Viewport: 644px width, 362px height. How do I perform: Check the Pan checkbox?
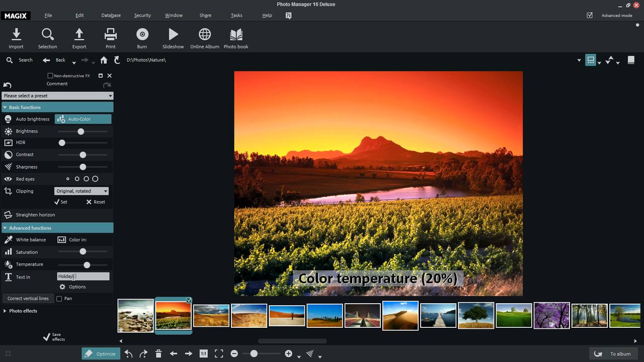tap(59, 298)
